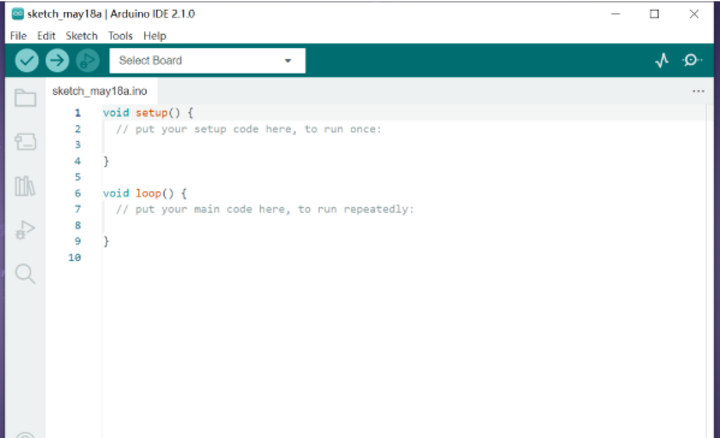Open the Edit menu

[x=46, y=36]
